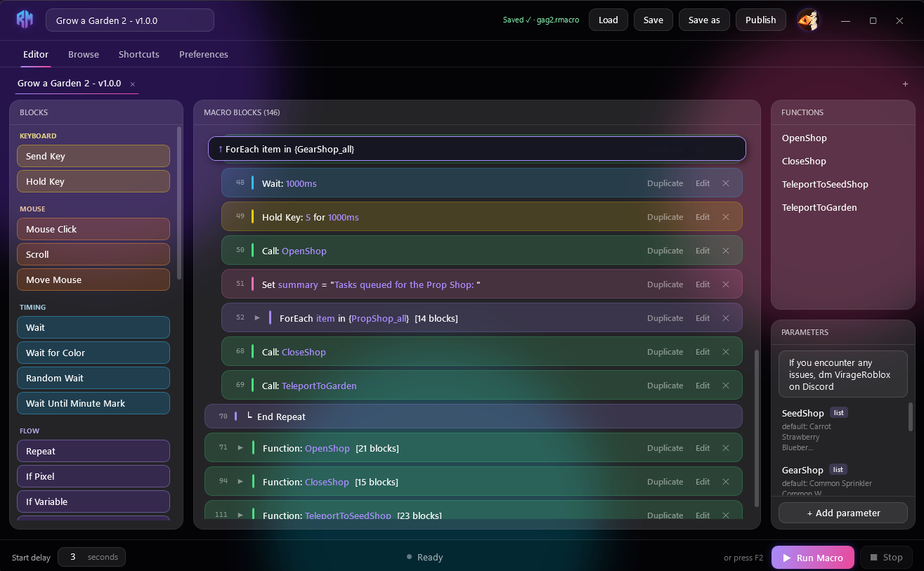Screen dimensions: 924x571
Task: Delete the Function OpenShop block
Action: click(x=726, y=448)
